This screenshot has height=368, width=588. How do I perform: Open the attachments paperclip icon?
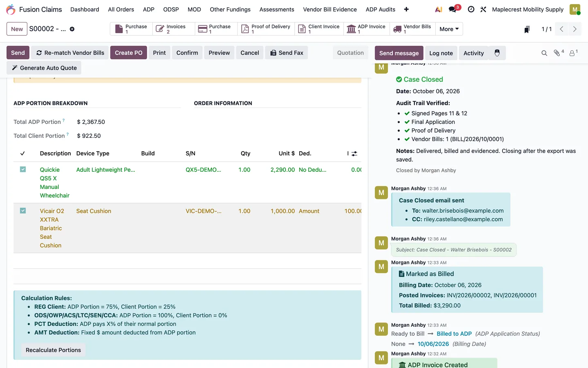tap(558, 53)
